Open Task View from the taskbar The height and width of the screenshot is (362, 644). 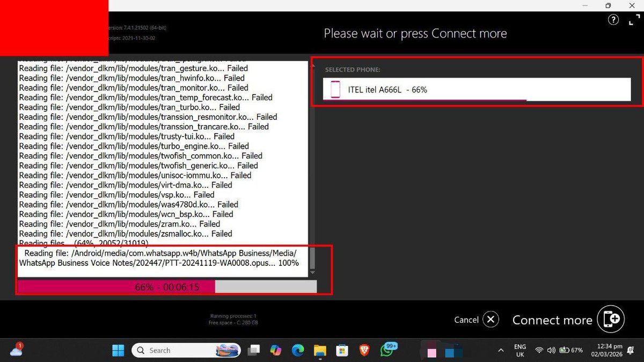coord(253,350)
